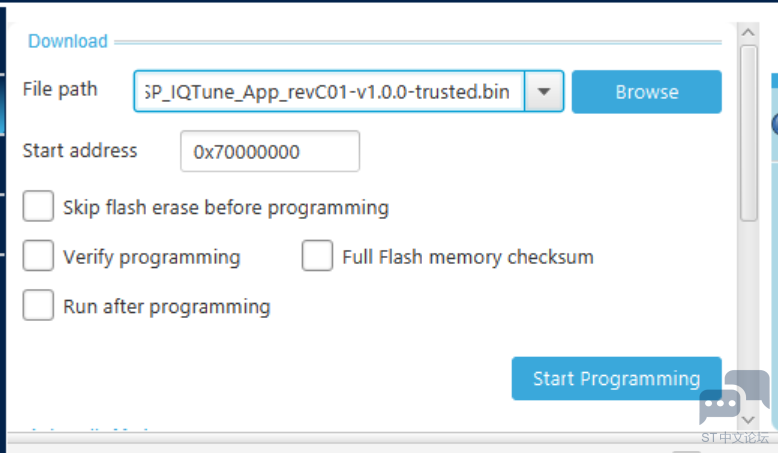Click the Start address label
The width and height of the screenshot is (778, 453).
(x=80, y=150)
